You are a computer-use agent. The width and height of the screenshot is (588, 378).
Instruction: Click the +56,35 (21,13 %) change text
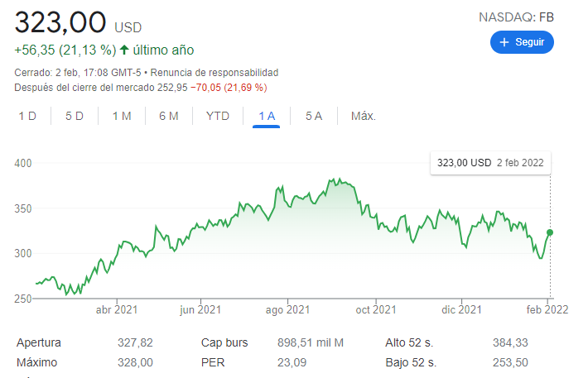click(x=65, y=50)
